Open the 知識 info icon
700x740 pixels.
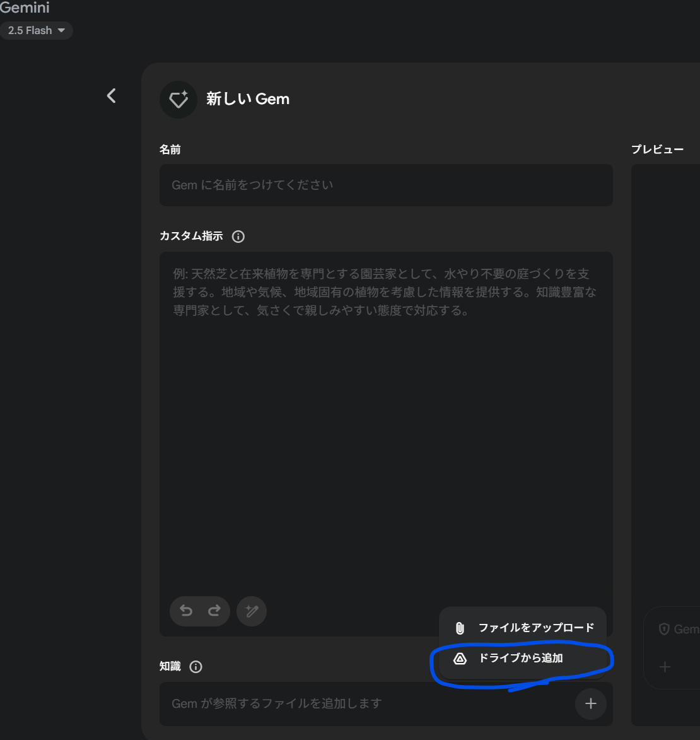tap(195, 666)
